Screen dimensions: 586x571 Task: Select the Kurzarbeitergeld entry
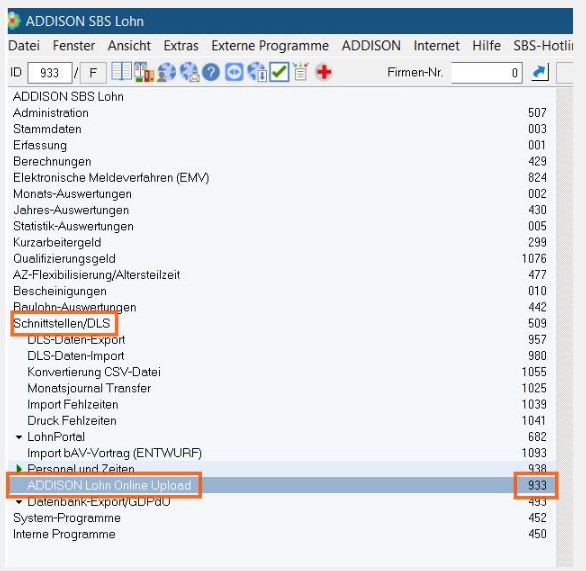click(x=57, y=243)
